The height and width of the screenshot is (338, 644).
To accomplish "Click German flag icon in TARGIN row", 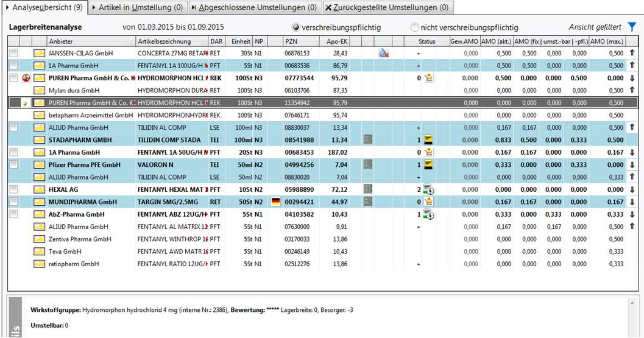I will (275, 202).
